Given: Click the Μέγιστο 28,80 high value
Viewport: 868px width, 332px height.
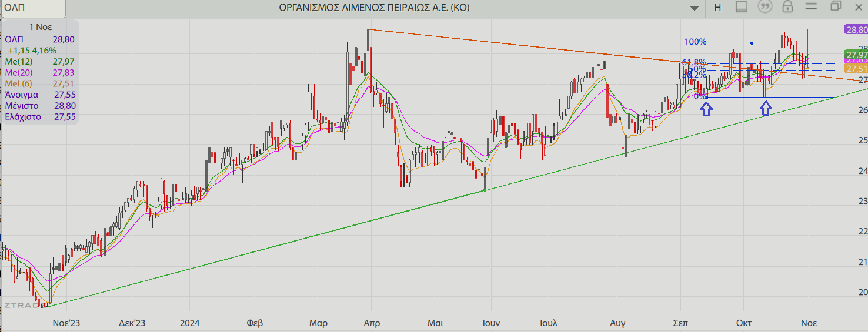Looking at the screenshot, I should pyautogui.click(x=39, y=106).
